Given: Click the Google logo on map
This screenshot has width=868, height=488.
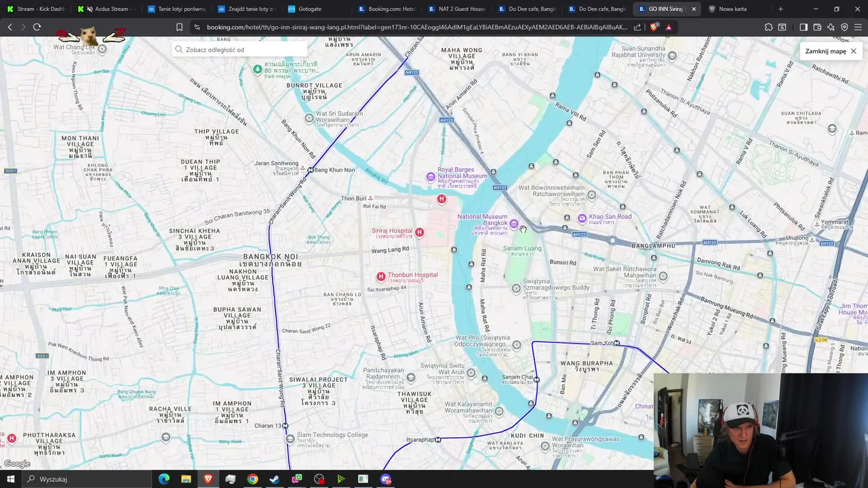Looking at the screenshot, I should pos(17,464).
